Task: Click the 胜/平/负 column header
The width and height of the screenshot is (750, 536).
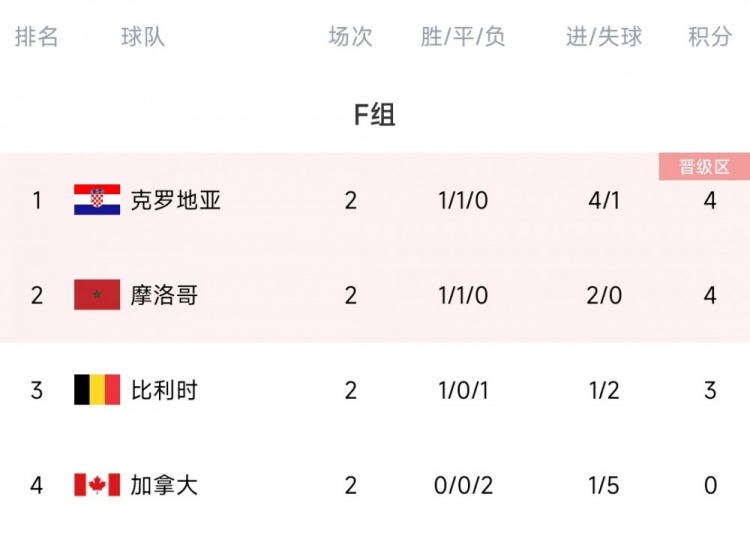Action: (x=463, y=37)
